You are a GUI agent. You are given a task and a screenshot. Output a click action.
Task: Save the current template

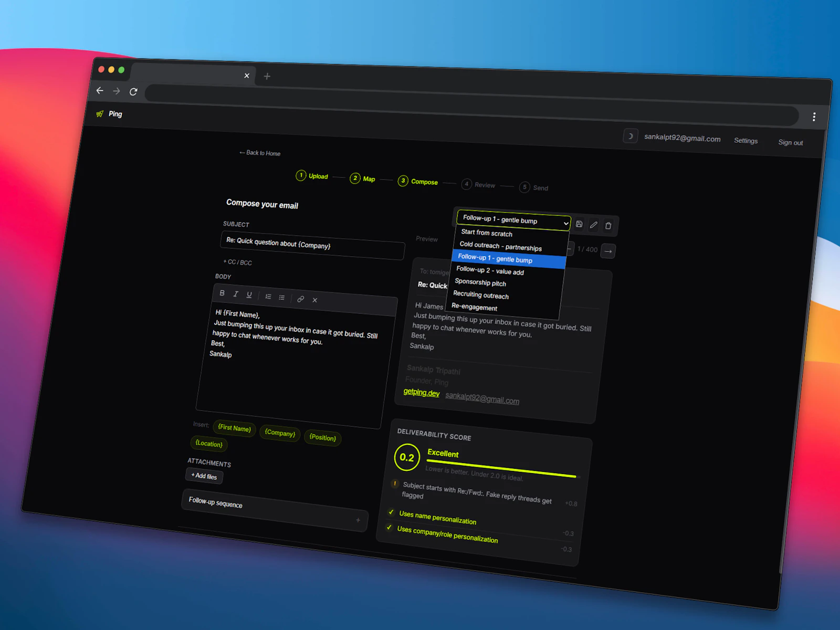[x=579, y=224]
